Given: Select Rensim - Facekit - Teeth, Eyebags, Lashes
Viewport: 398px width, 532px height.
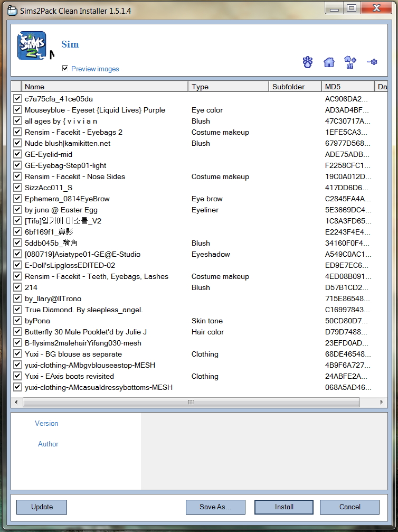Looking at the screenshot, I should (x=200, y=276).
